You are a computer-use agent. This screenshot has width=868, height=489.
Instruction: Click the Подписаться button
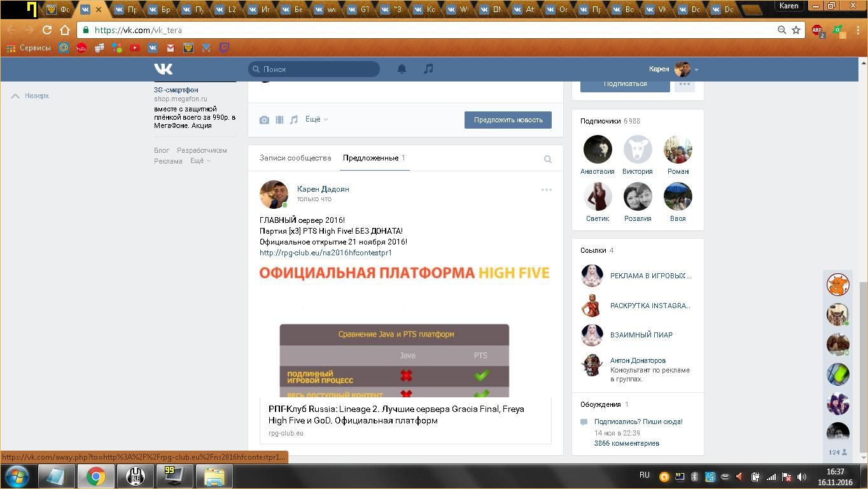[x=625, y=84]
